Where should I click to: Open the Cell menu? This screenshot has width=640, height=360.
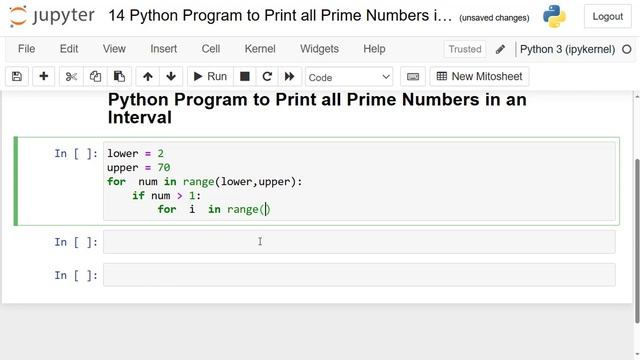[211, 49]
